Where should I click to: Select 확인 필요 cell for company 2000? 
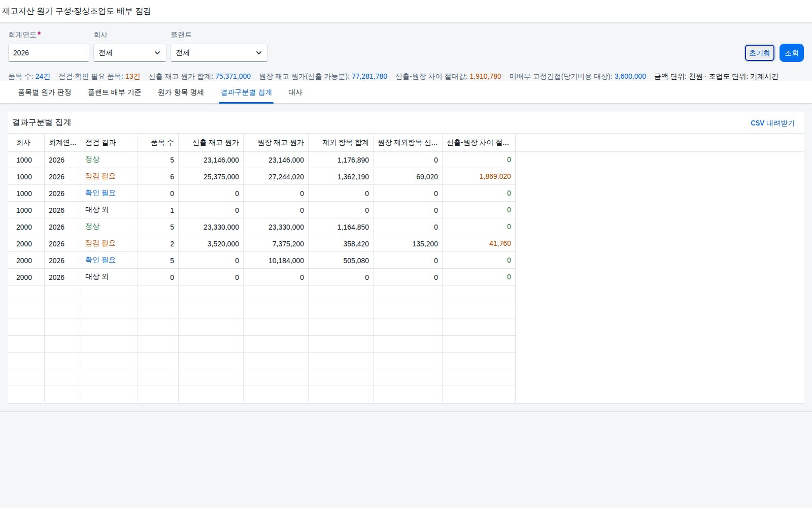point(109,260)
